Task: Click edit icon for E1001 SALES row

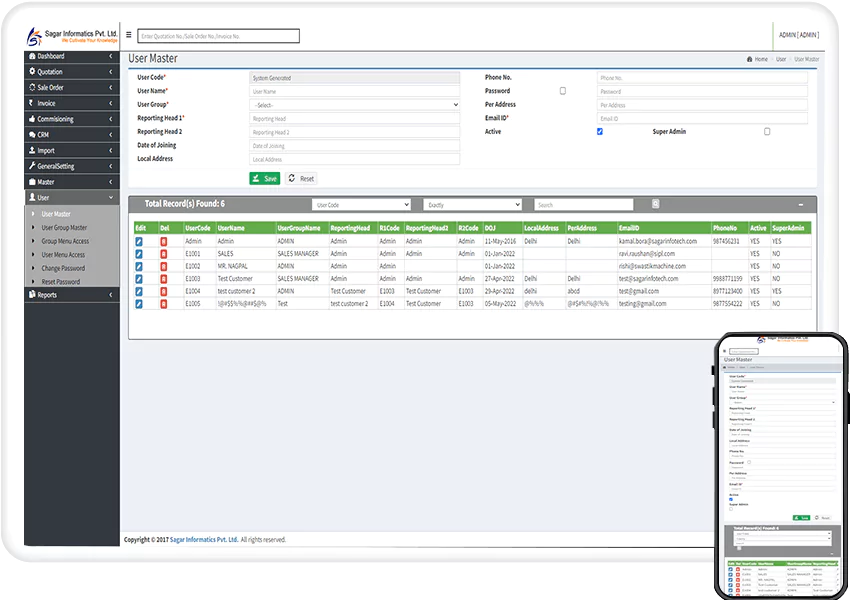Action: coord(139,254)
